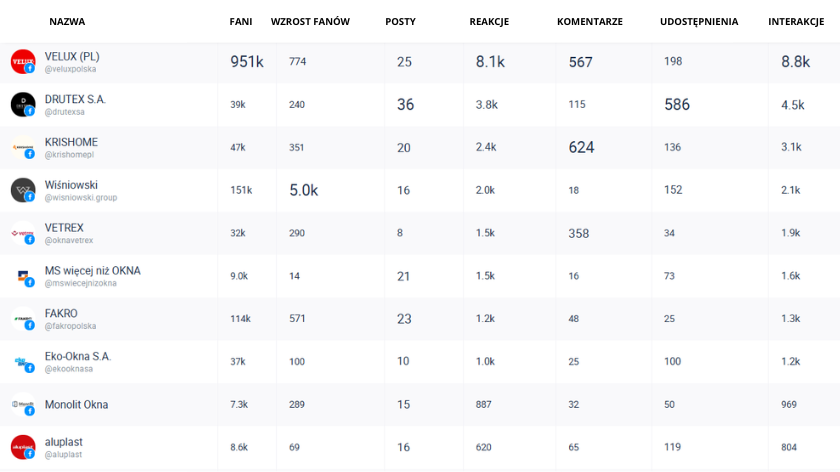
Task: Click the Eko-Okna S.A. logo icon
Action: point(23,362)
